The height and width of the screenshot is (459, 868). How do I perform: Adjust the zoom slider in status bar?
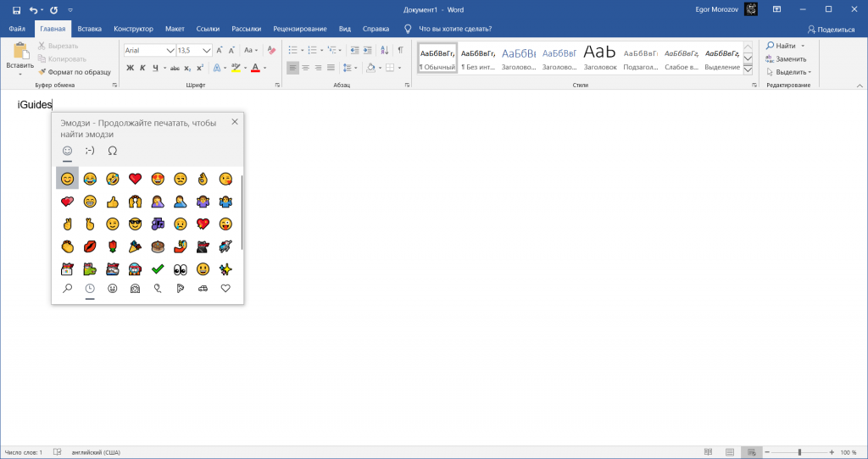(800, 452)
